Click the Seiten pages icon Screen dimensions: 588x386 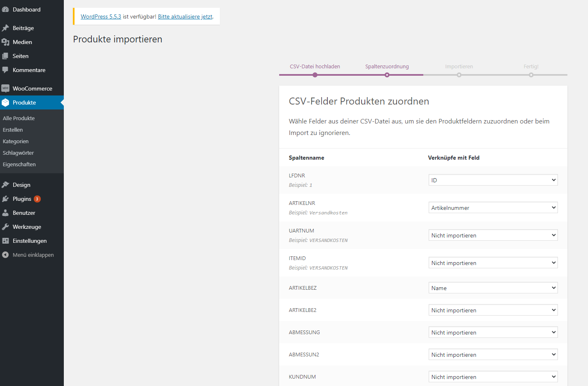tap(5, 56)
